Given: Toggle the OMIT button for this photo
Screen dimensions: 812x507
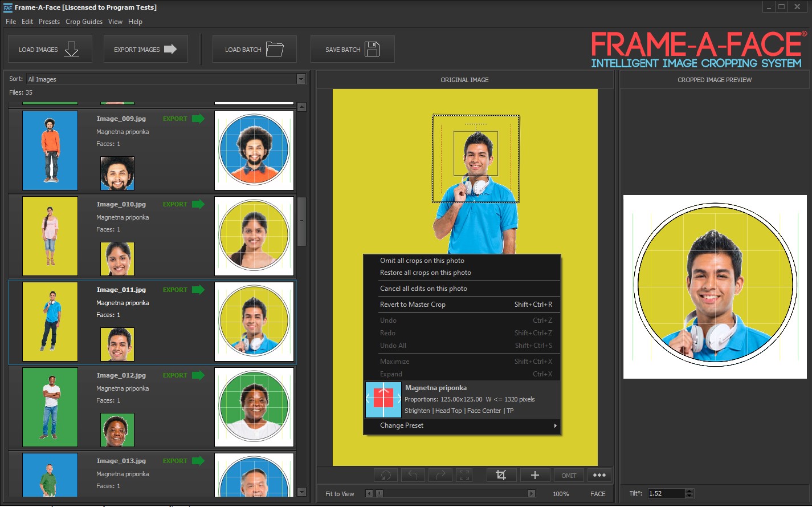Looking at the screenshot, I should tap(569, 475).
